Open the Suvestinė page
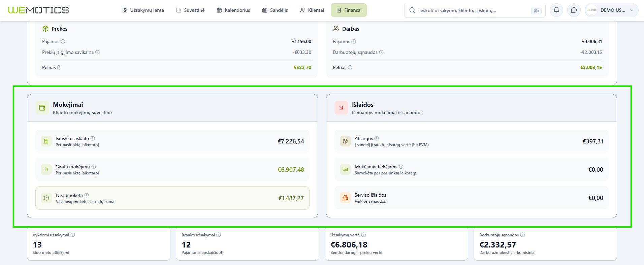 coord(190,10)
